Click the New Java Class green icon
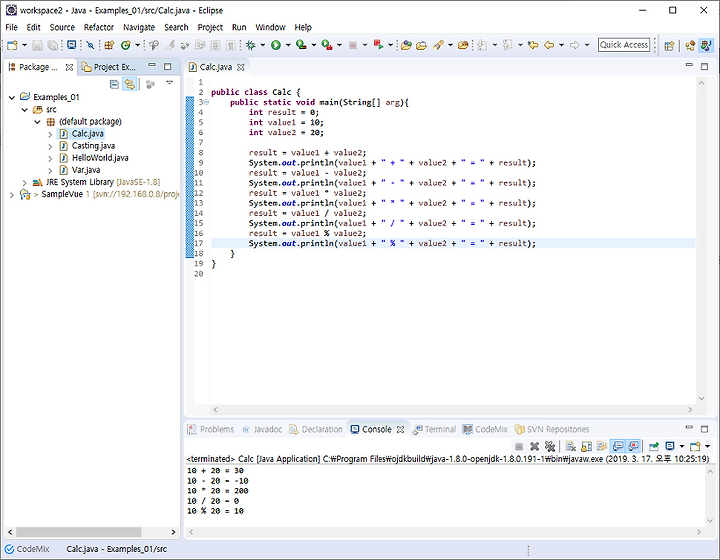This screenshot has height=560, width=720. 125,45
